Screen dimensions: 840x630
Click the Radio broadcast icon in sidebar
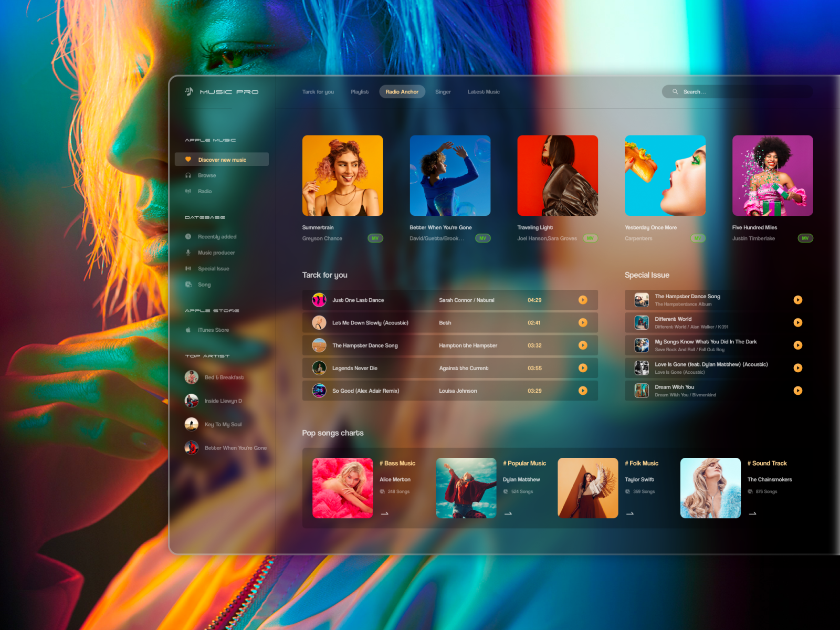pos(189,191)
